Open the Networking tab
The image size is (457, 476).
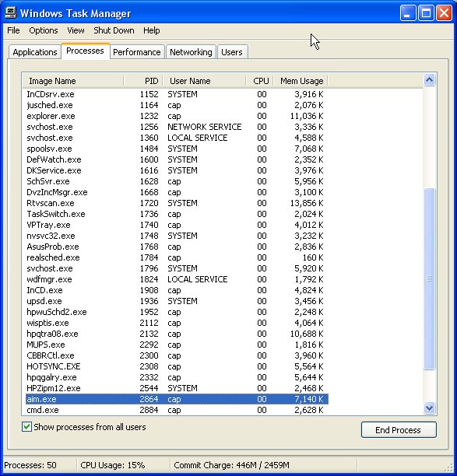click(191, 52)
